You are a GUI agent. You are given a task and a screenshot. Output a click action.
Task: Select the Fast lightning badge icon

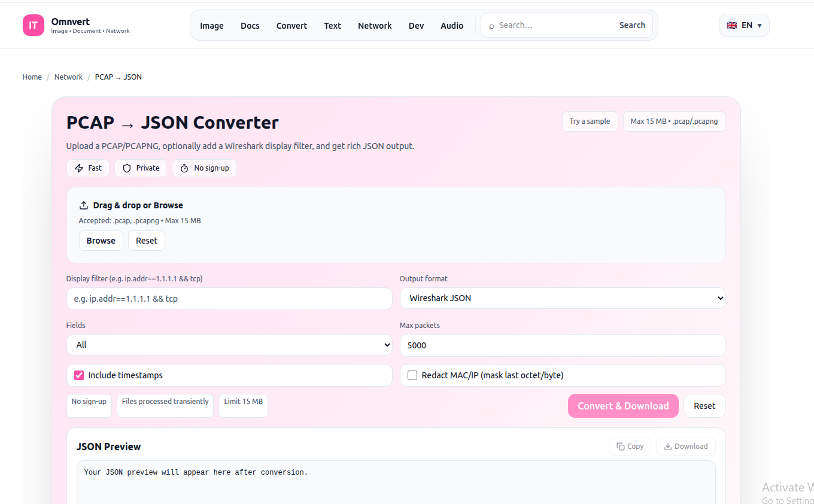[79, 168]
